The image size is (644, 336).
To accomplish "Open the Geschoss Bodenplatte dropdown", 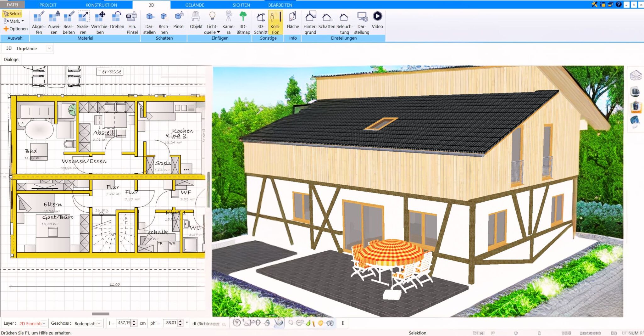I will [99, 323].
